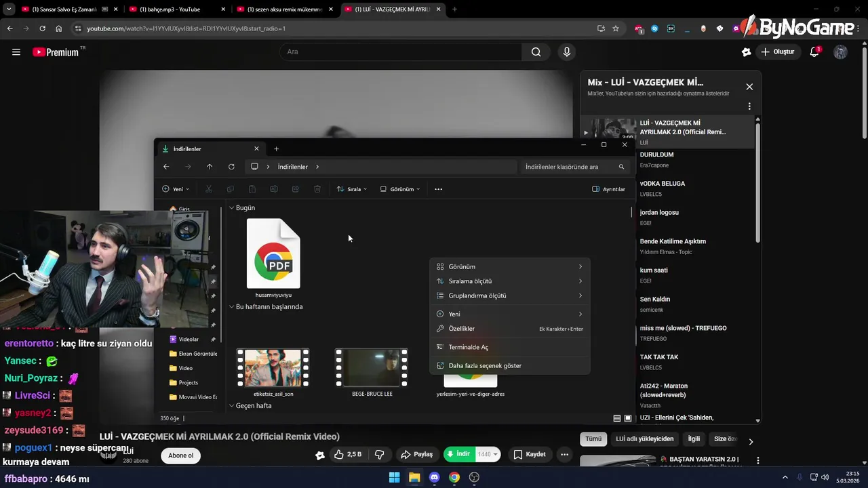Open Chrome tab search dropdown arrow

pos(9,9)
